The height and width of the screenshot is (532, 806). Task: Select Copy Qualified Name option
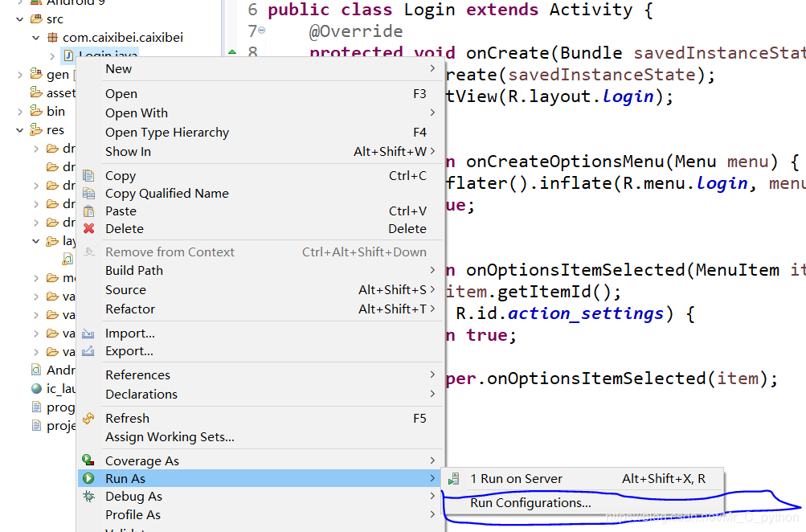point(167,194)
